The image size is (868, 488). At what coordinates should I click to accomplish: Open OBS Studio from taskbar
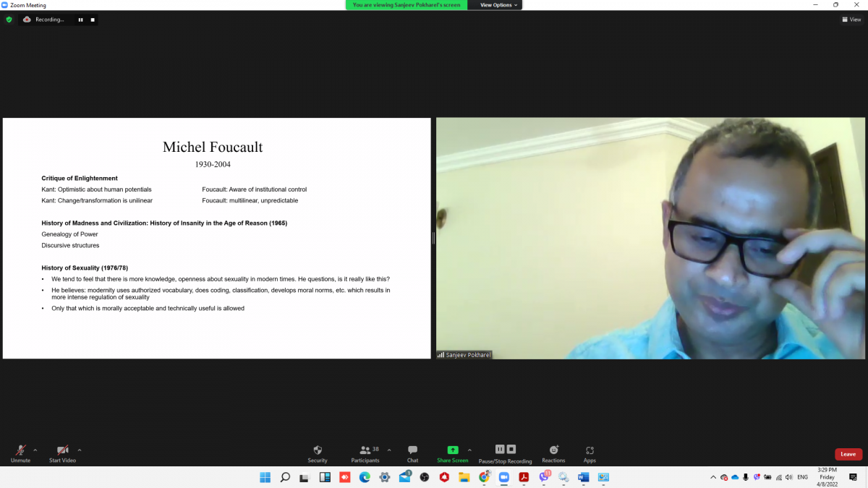425,477
